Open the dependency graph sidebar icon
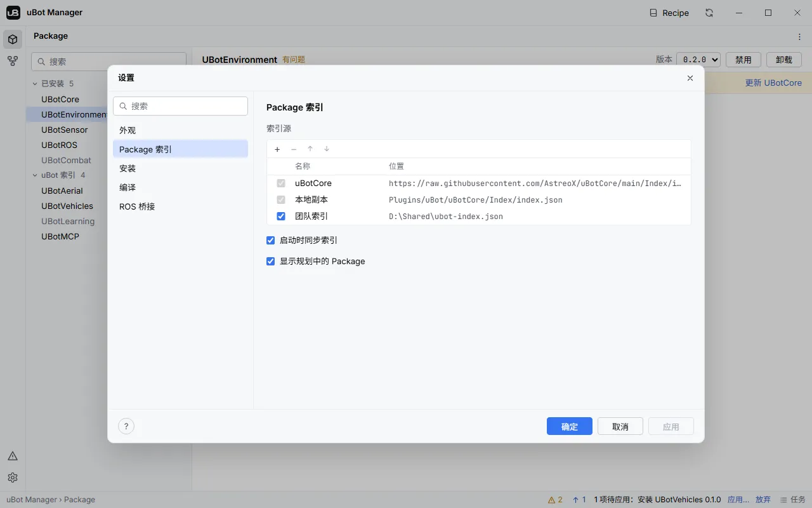Screen dimensions: 812x508 coord(13,61)
